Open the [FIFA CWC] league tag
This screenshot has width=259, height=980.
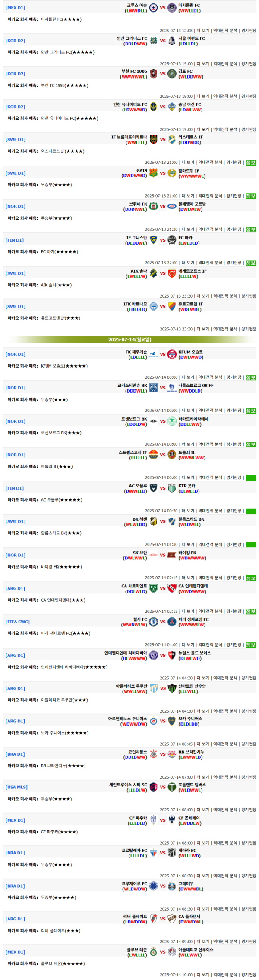(18, 622)
